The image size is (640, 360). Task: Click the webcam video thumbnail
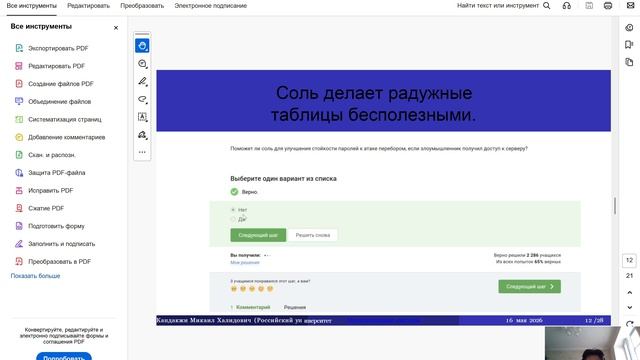[592, 343]
